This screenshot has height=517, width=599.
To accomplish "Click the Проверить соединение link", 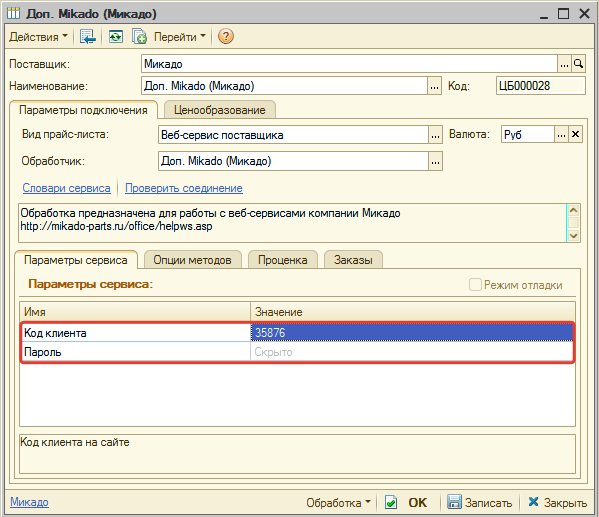I will pos(184,188).
